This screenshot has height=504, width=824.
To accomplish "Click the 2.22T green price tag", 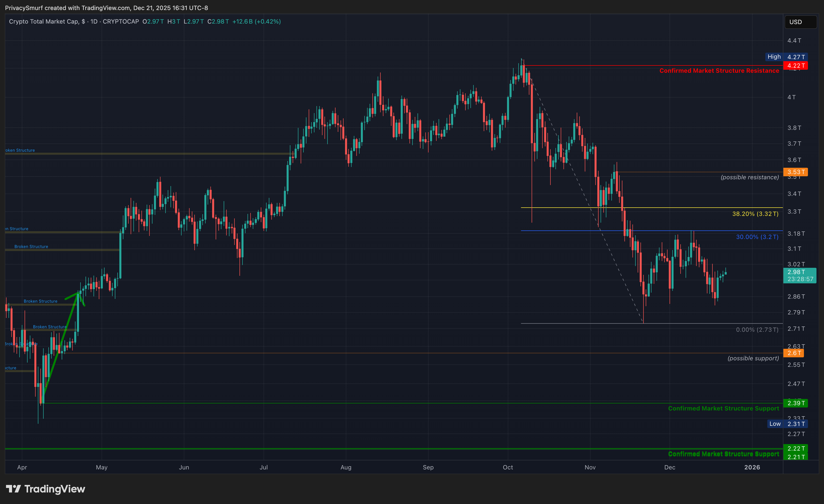I will coord(795,449).
